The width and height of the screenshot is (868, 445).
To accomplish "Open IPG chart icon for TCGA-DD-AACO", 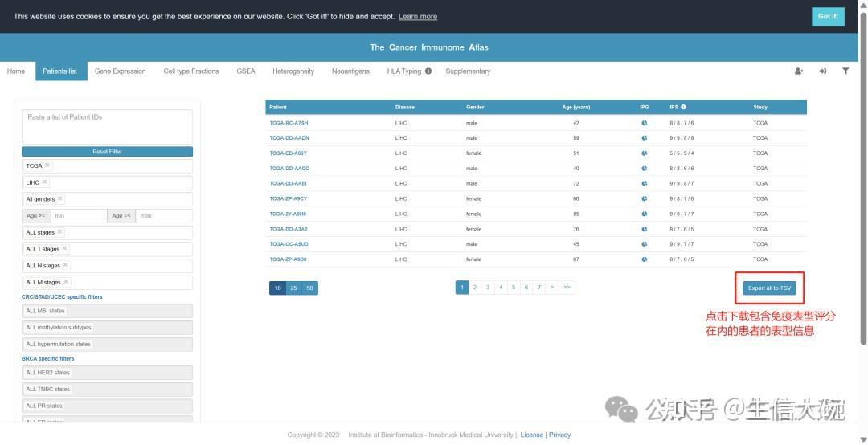I will click(x=645, y=168).
